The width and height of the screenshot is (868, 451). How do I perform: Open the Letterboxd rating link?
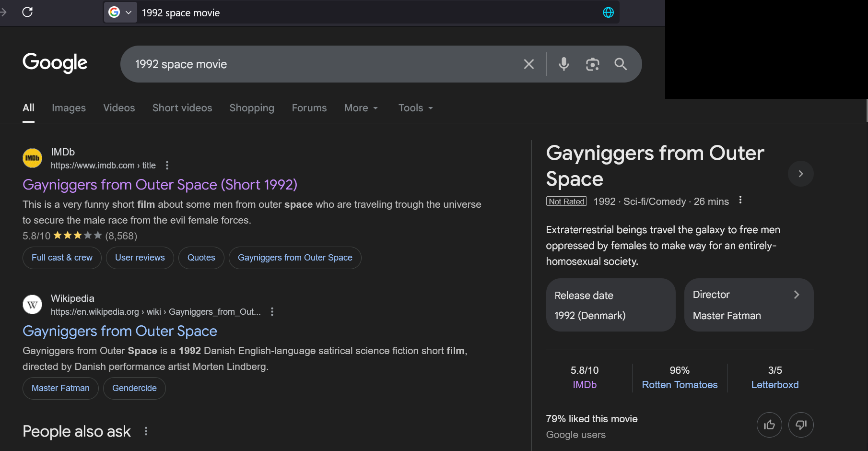tap(774, 385)
